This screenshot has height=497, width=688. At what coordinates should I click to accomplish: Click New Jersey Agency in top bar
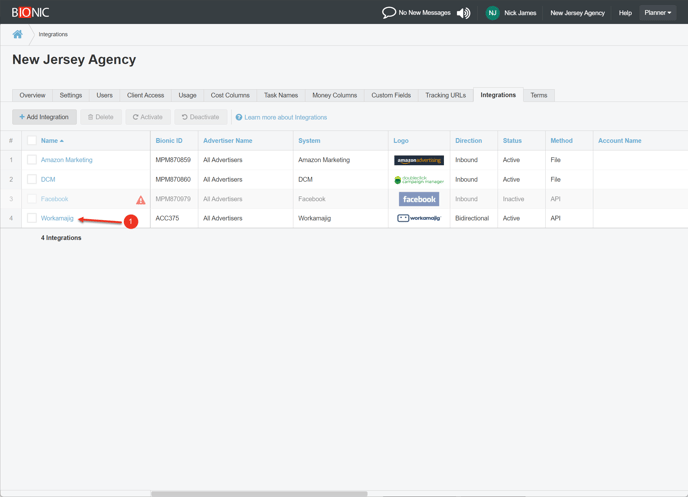pos(577,13)
